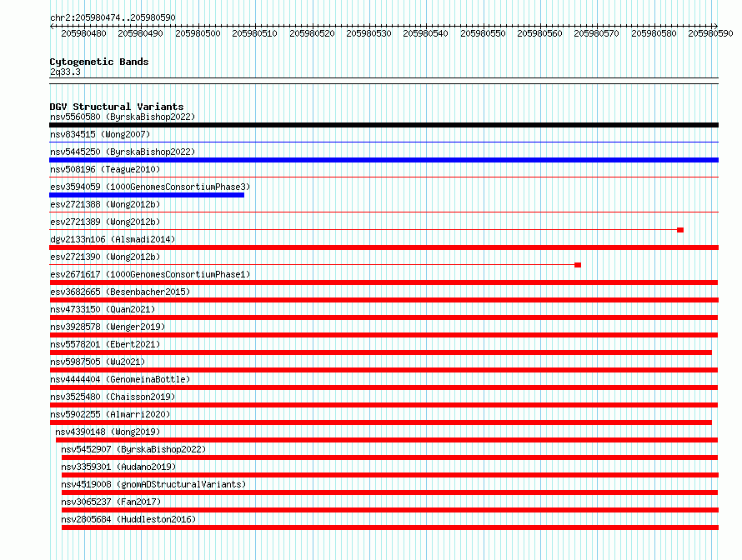Click ruler position 205980560

(539, 33)
